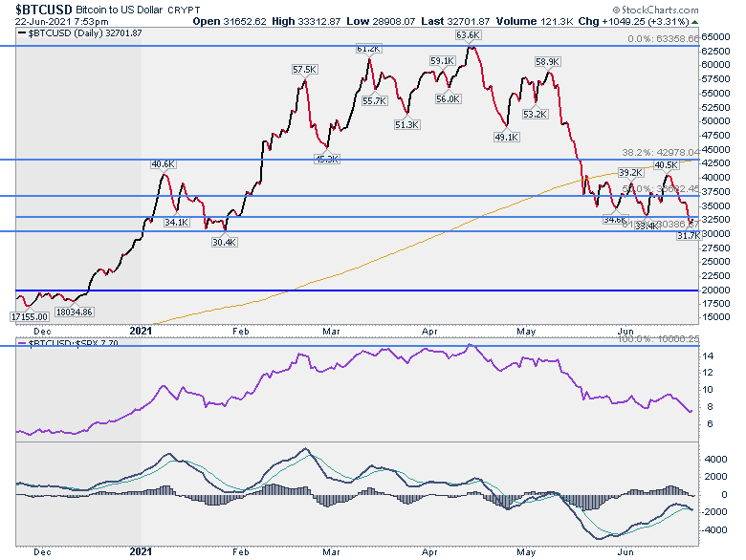Click the green up-triangle beside the Chg value
746x560 pixels.
[x=694, y=22]
